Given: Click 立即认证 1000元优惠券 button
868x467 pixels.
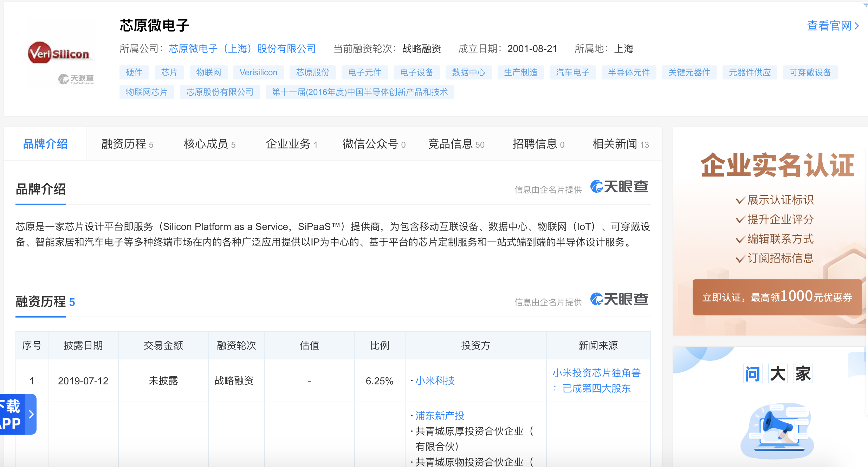Looking at the screenshot, I should pyautogui.click(x=777, y=297).
